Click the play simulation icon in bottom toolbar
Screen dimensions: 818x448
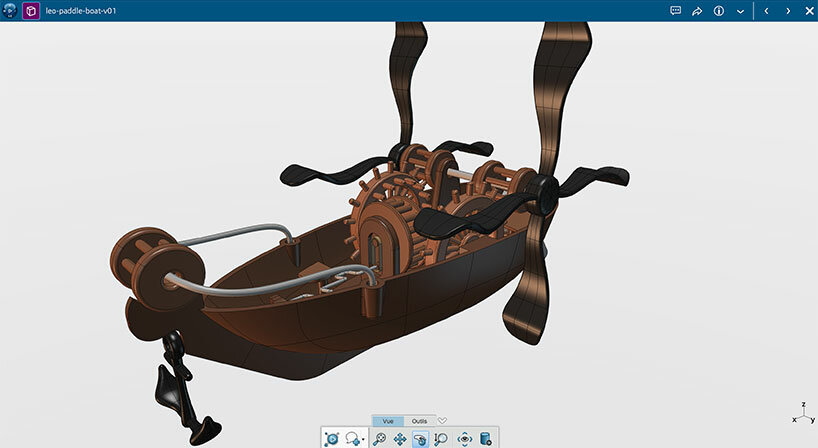[331, 438]
